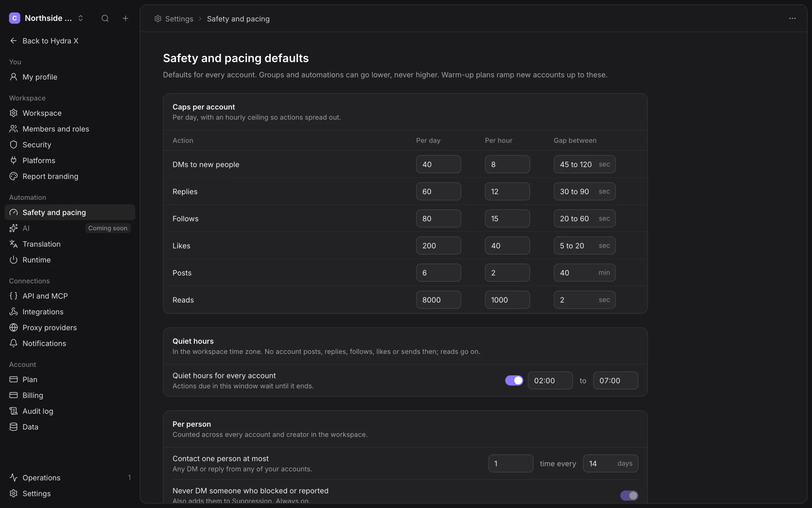This screenshot has width=812, height=508.
Task: Open Members and roles settings
Action: click(70, 129)
